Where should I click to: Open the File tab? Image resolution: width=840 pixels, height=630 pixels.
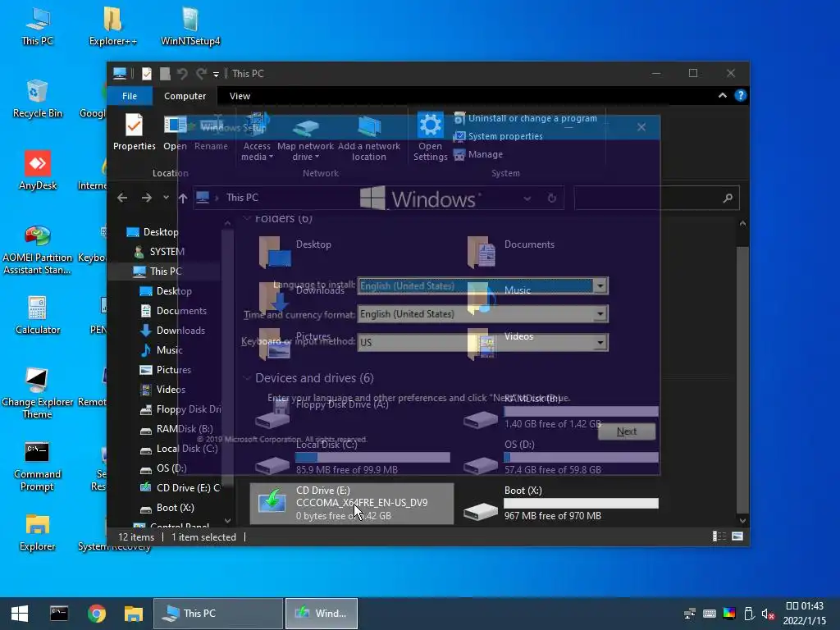point(130,96)
